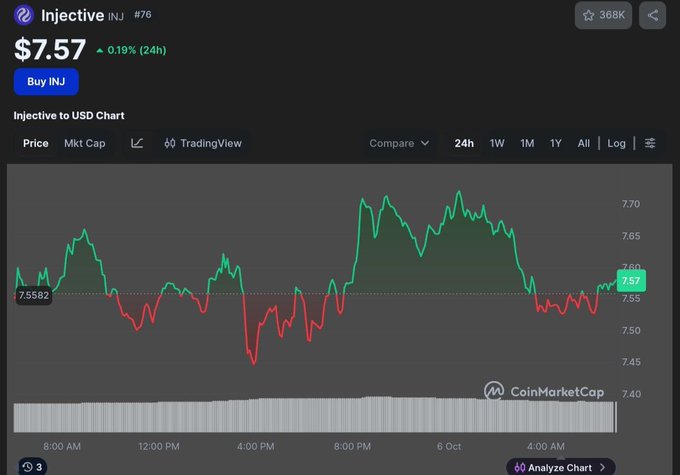Toggle the Log scale option

[616, 143]
